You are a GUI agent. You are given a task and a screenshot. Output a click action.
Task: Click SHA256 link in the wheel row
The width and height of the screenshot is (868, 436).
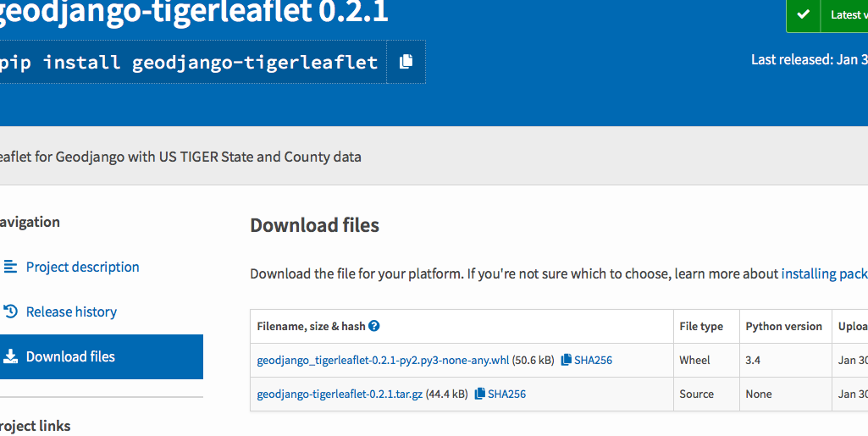point(593,360)
